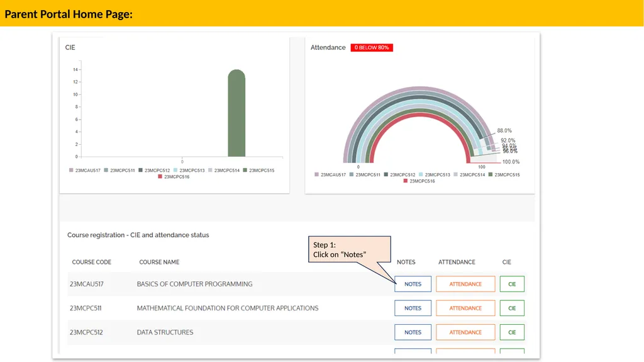Toggle 23MCPC515 in CIE chart legend
Viewport: 644px width, 362px height.
[x=258, y=171]
